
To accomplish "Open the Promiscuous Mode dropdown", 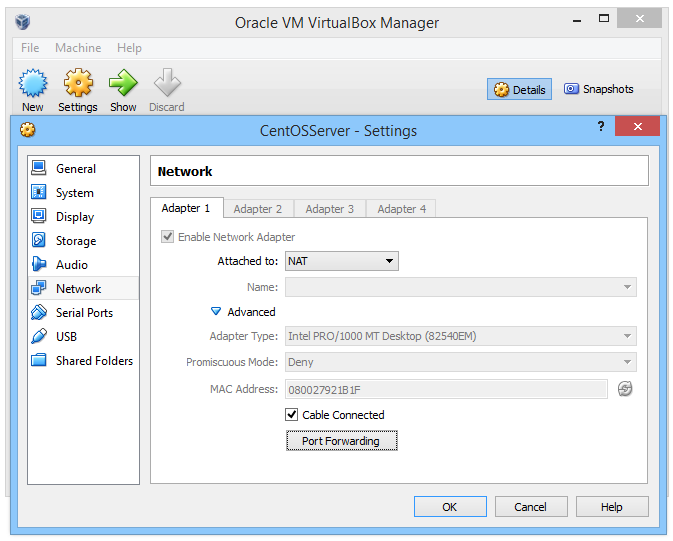I will pos(461,362).
